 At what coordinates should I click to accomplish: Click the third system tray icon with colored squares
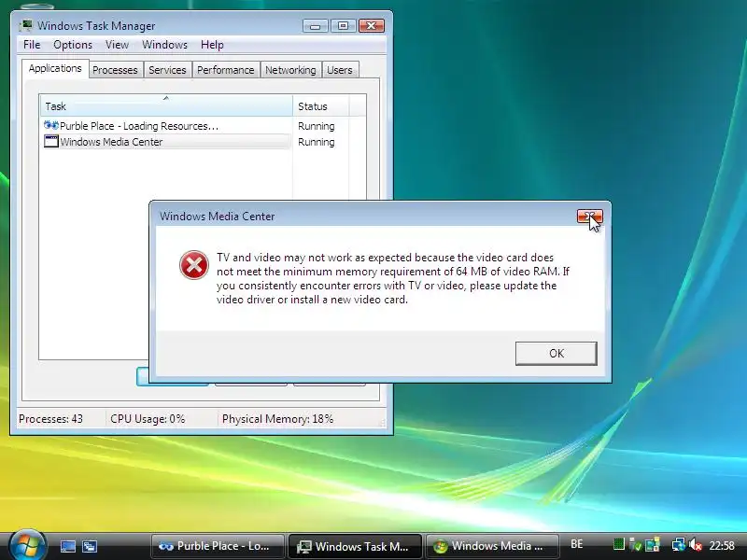pyautogui.click(x=652, y=544)
